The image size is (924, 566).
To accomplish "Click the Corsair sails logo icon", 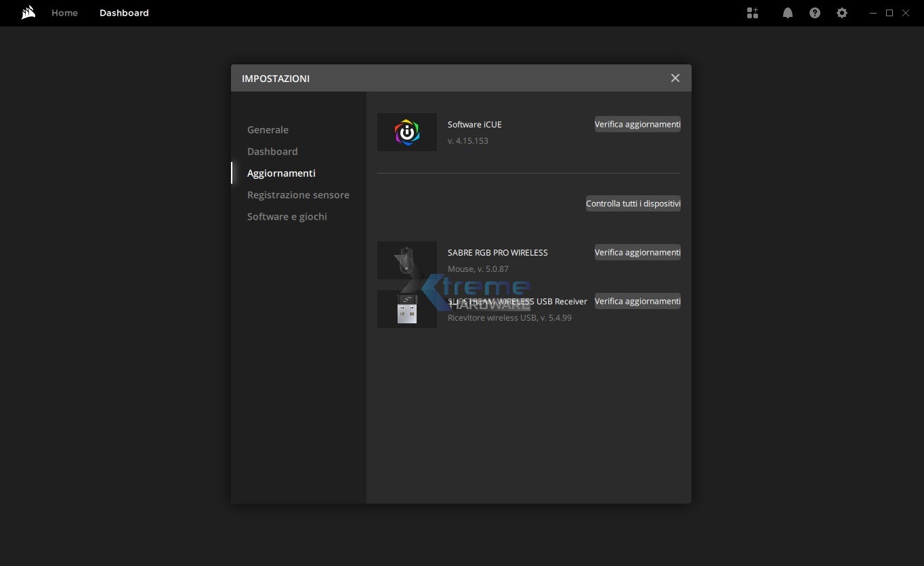I will tap(28, 13).
